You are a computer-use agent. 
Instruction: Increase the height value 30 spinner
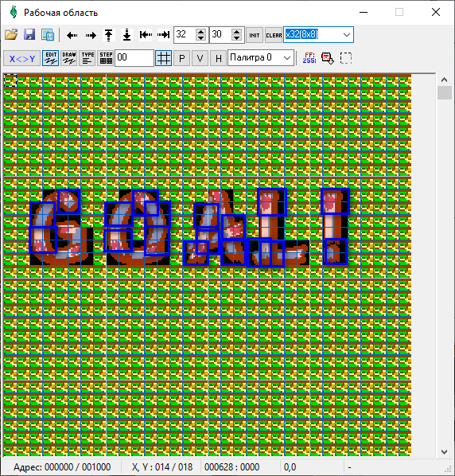click(x=236, y=32)
